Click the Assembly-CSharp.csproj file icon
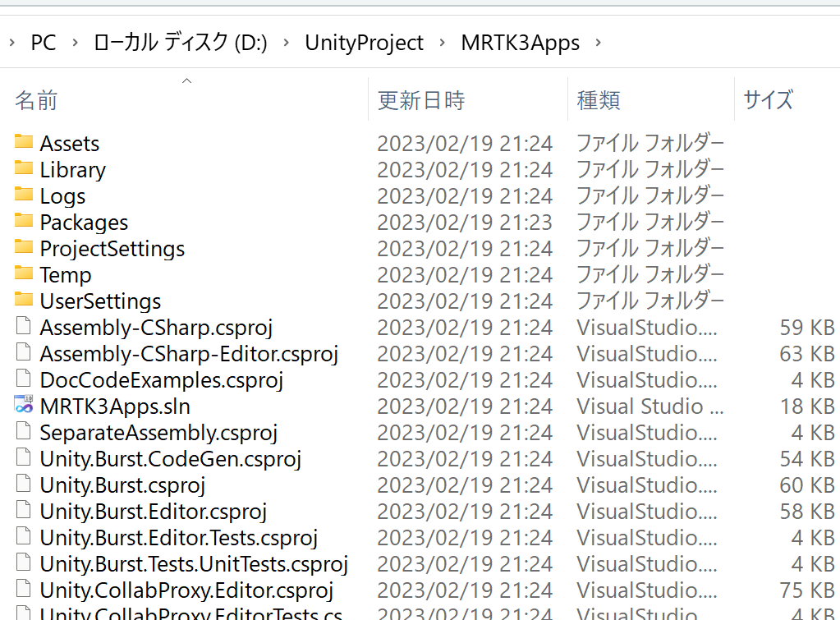Image resolution: width=840 pixels, height=620 pixels. point(24,326)
